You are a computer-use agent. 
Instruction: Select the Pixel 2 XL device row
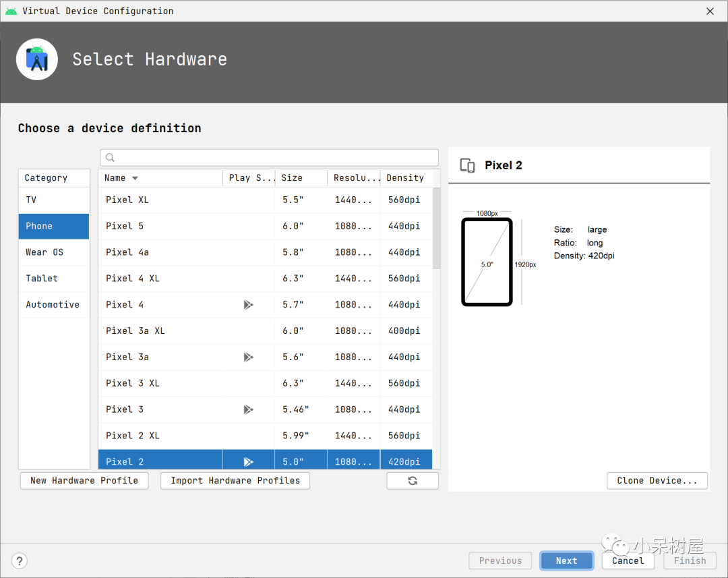point(265,436)
